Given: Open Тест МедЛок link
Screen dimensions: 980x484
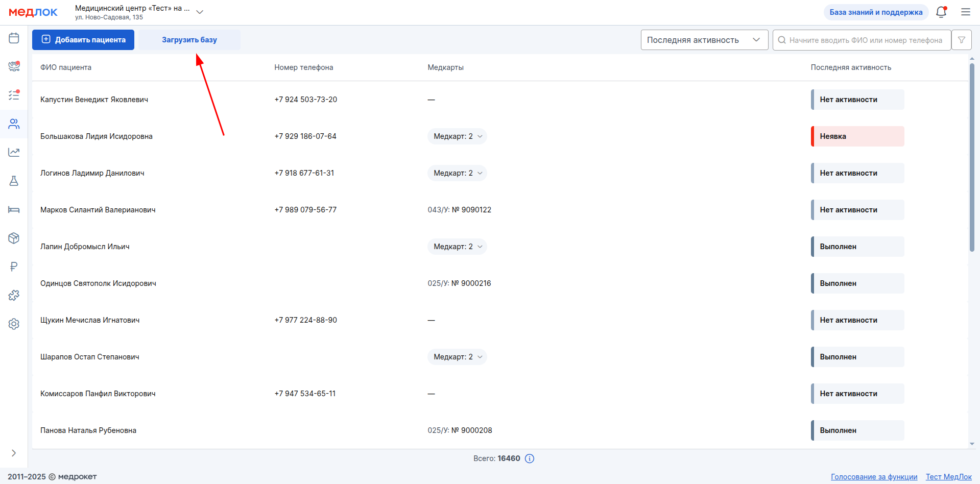Looking at the screenshot, I should (x=949, y=477).
